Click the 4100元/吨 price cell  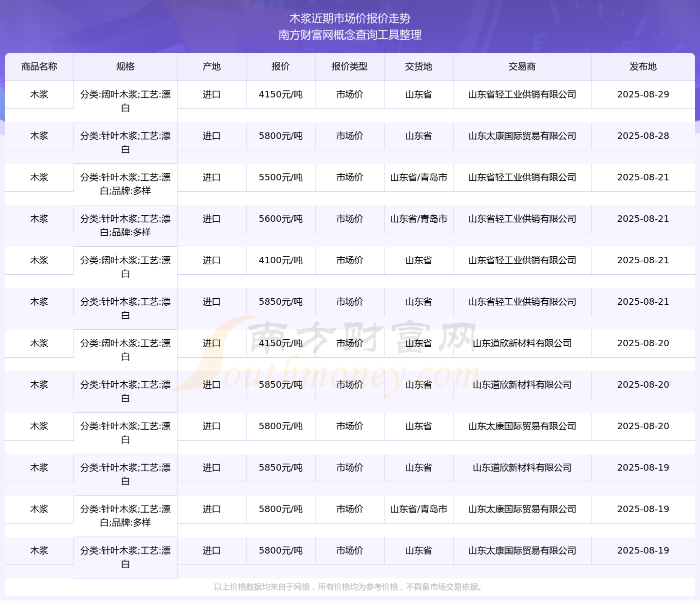pyautogui.click(x=280, y=260)
